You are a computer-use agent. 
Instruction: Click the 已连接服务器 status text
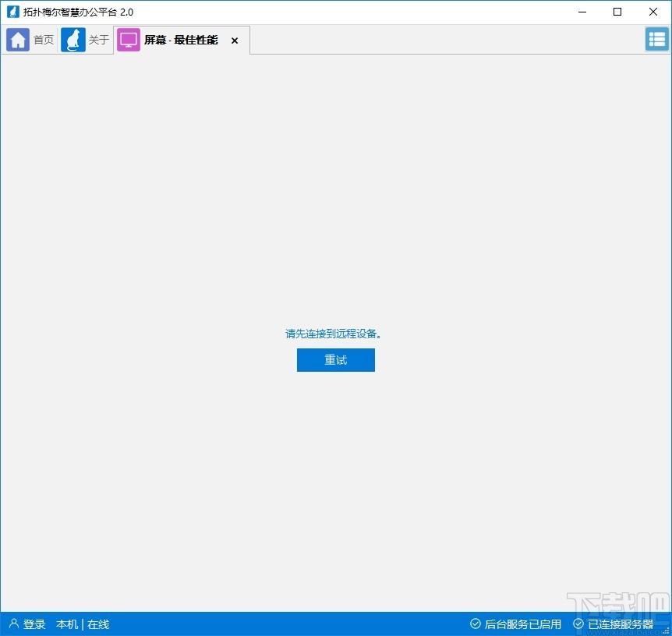pyautogui.click(x=621, y=624)
